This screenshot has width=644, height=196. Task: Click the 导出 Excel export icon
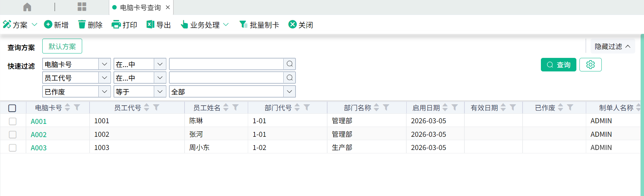[x=150, y=25]
